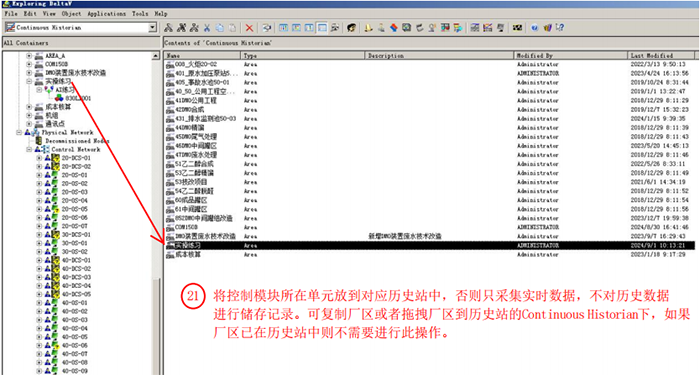
Task: Click the Paste clipboard icon
Action: click(232, 28)
